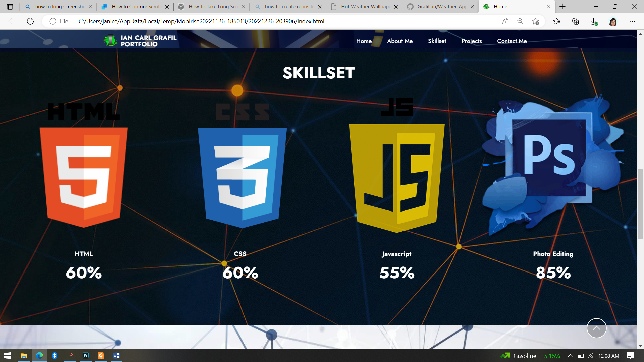Launch Photoshop from the taskbar
The width and height of the screenshot is (644, 362).
point(86,356)
